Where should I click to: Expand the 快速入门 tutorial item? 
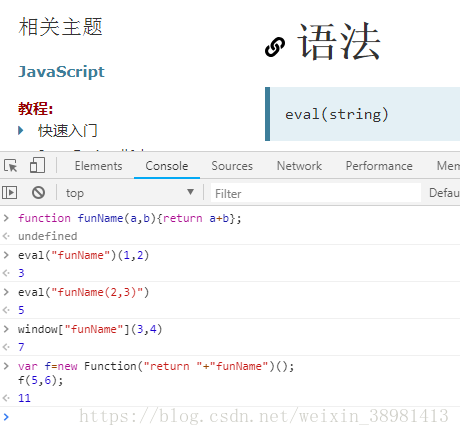coord(21,130)
